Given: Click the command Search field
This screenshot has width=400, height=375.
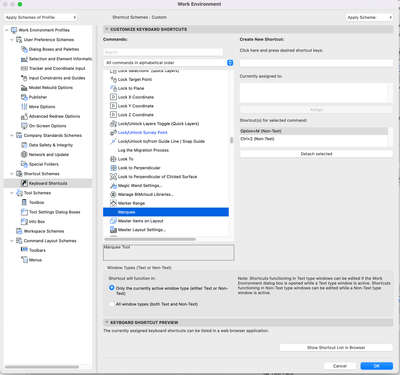Looking at the screenshot, I should point(163,52).
